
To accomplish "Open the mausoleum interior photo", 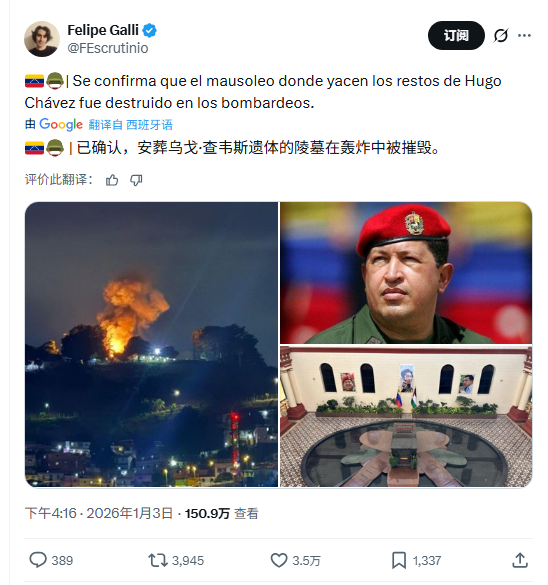I will click(x=406, y=416).
